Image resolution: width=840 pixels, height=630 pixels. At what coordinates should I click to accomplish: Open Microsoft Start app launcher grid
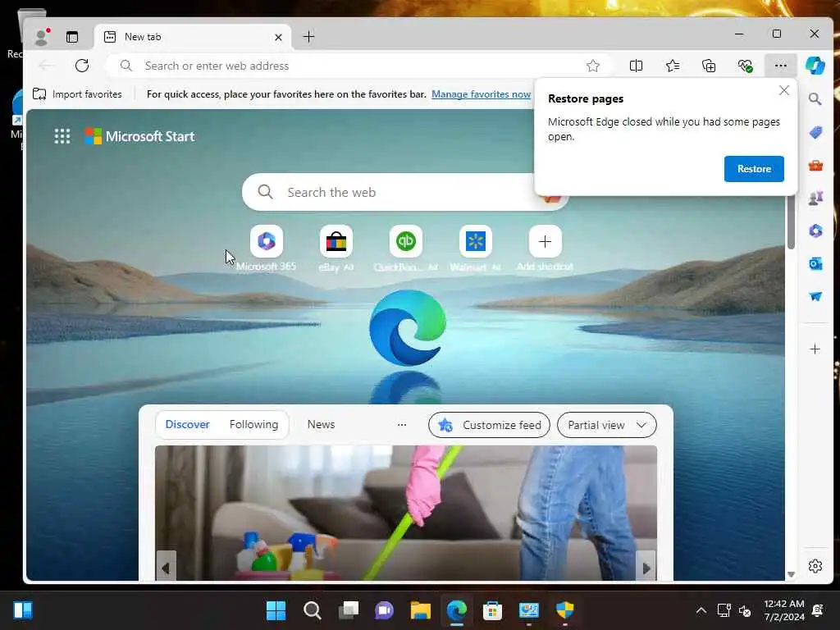(x=62, y=136)
